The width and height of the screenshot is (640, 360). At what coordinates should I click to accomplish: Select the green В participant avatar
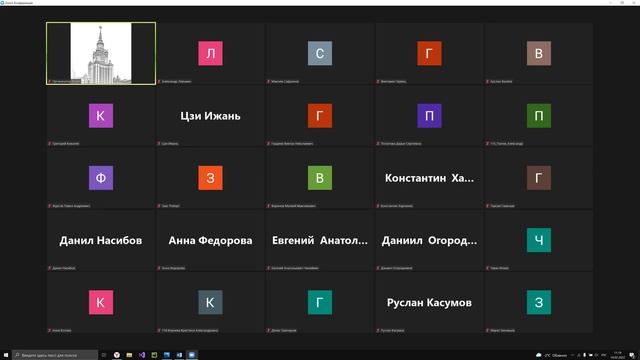[x=320, y=178]
